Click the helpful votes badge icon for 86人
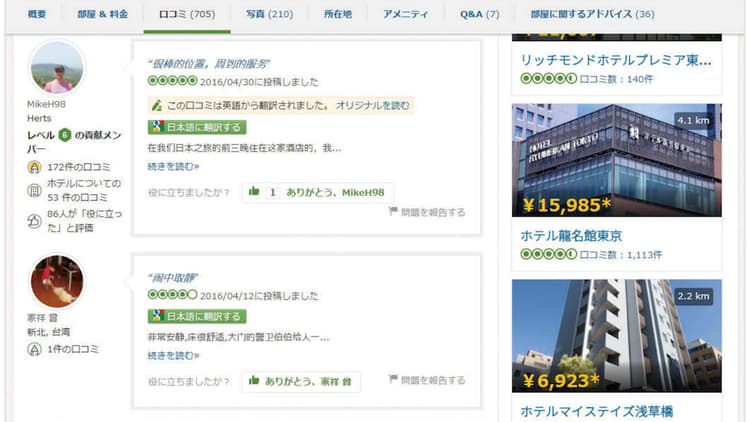 coord(34,221)
